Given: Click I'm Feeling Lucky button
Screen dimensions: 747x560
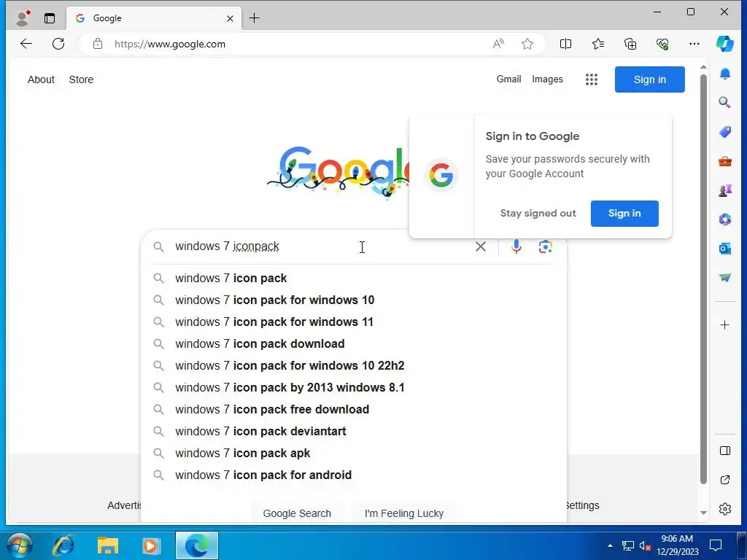Looking at the screenshot, I should 404,513.
